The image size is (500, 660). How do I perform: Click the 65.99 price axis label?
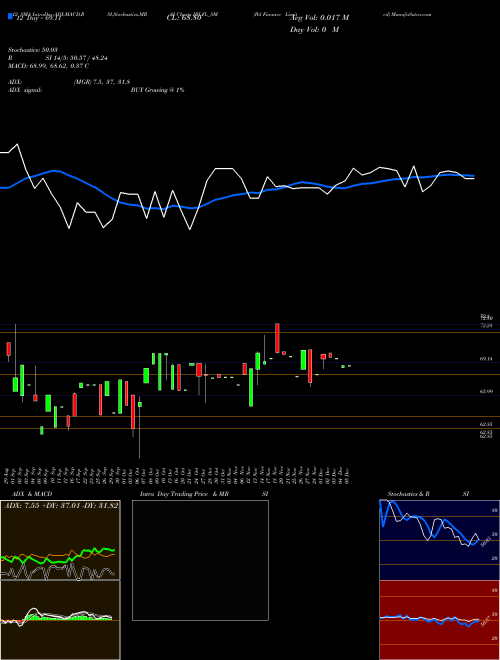[x=486, y=391]
